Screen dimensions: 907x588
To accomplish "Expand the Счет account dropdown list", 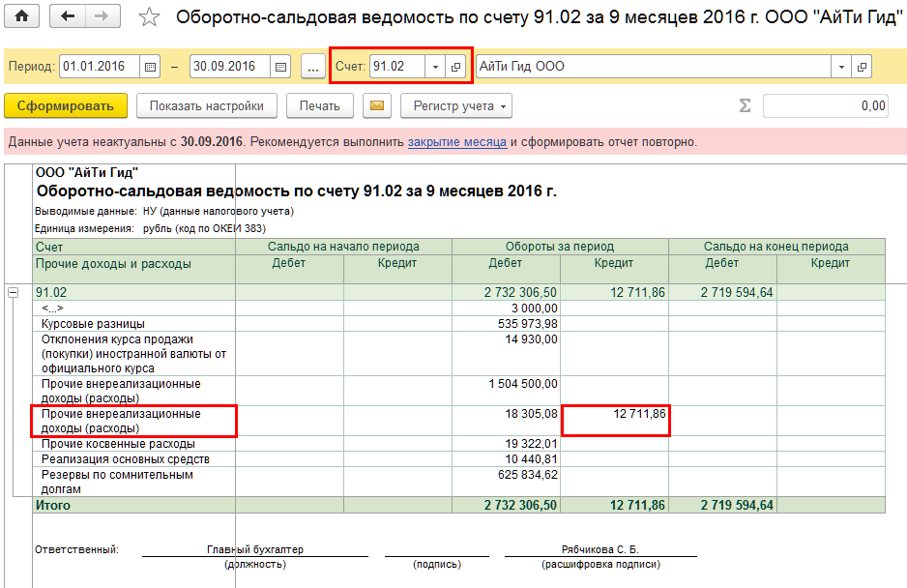I will click(x=435, y=67).
